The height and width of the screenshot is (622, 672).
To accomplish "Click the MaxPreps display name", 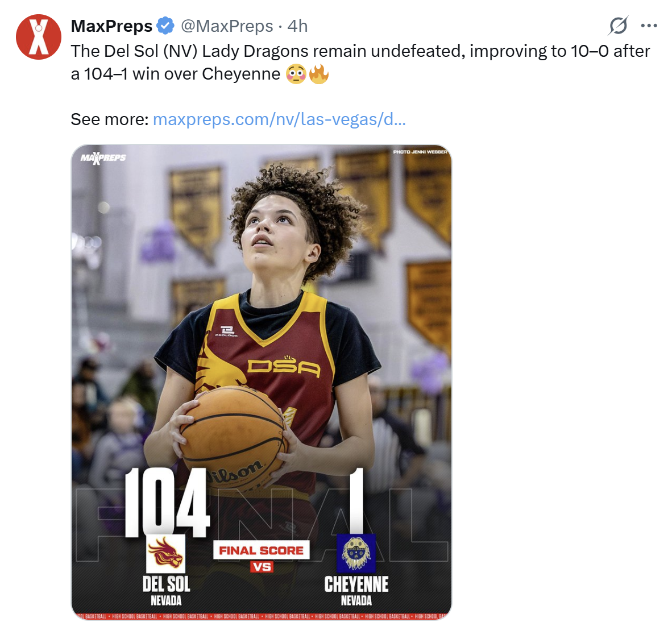I will coord(111,26).
